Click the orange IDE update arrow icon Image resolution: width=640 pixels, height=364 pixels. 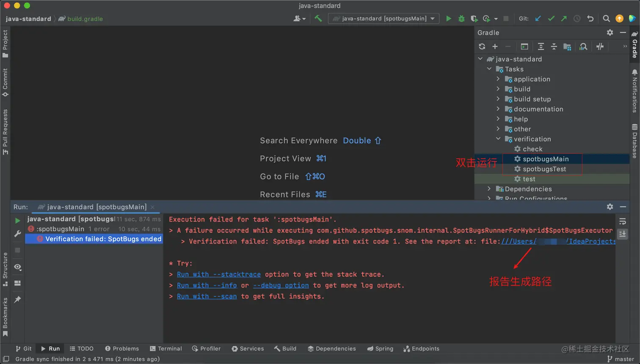point(619,19)
